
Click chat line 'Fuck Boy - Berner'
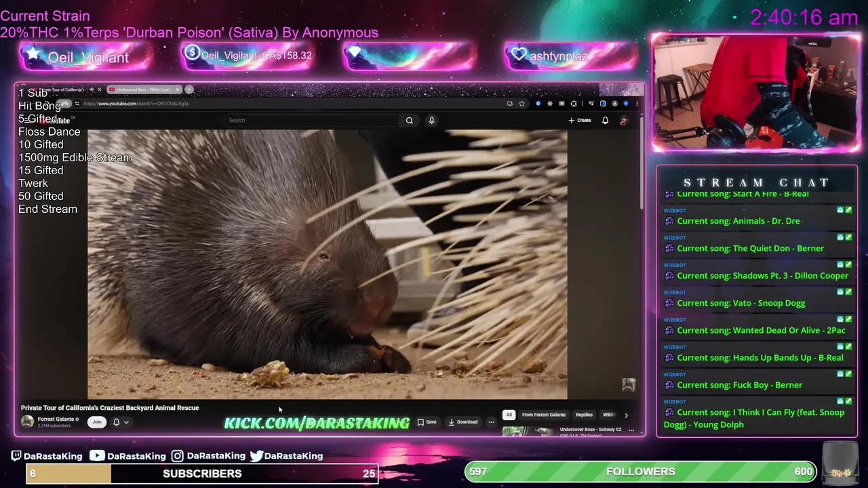[x=740, y=385]
